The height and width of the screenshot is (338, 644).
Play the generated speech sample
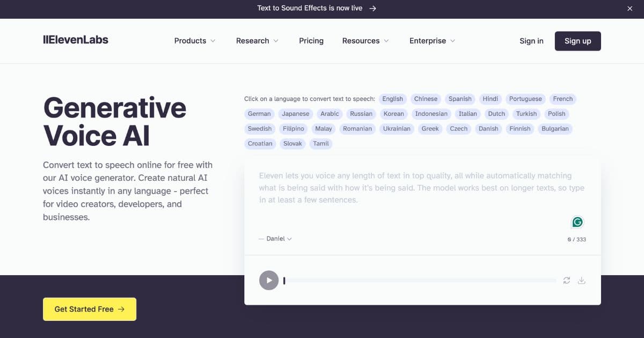(269, 280)
